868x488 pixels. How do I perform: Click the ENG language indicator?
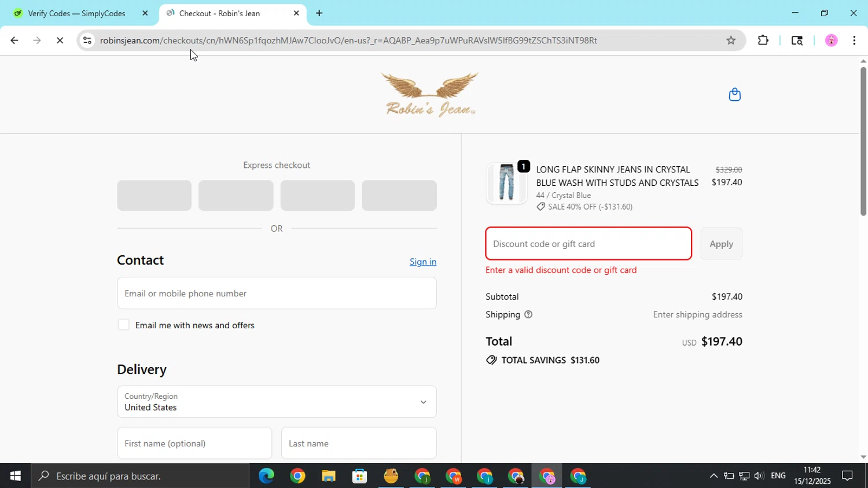[778, 476]
